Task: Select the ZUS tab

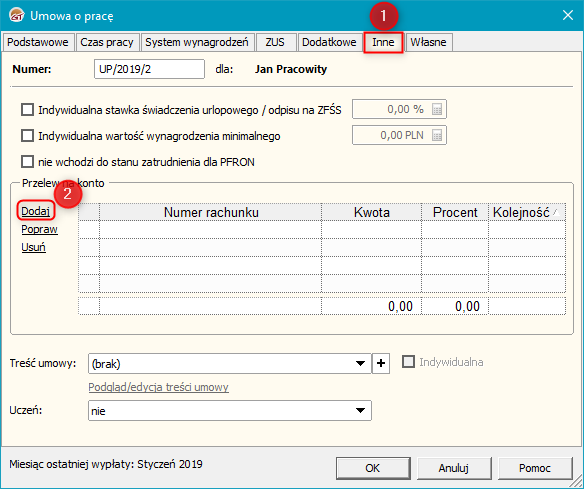Action: (x=275, y=42)
